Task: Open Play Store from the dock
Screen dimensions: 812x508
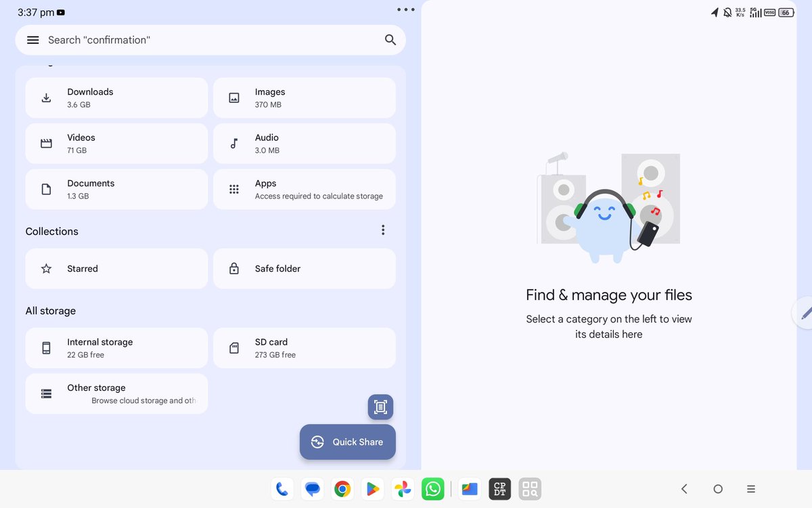Action: [372, 489]
